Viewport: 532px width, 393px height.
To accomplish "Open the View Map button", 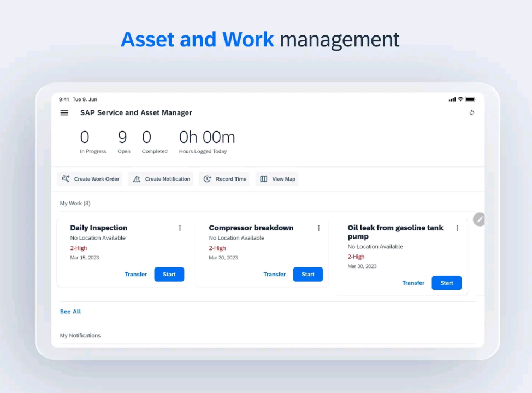I will coord(277,179).
